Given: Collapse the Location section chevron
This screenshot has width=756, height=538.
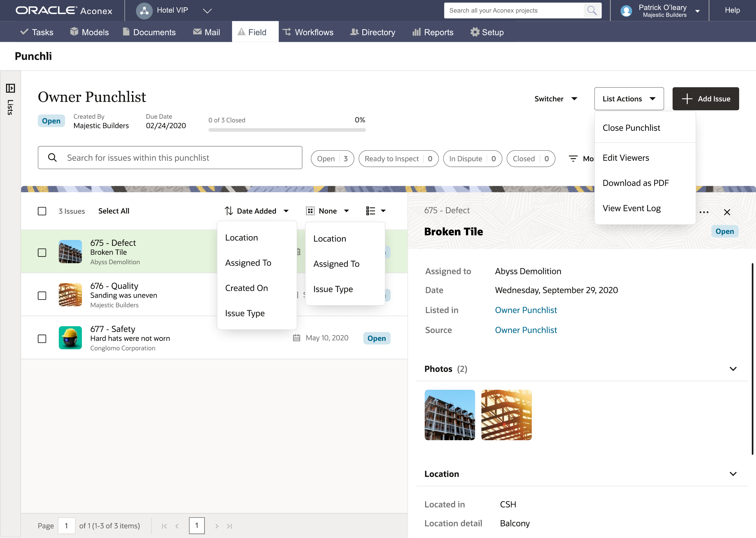Looking at the screenshot, I should click(x=733, y=474).
